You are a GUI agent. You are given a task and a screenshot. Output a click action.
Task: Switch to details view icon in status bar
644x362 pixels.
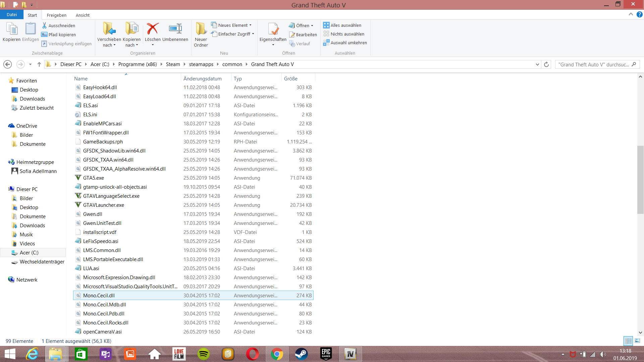coord(628,341)
